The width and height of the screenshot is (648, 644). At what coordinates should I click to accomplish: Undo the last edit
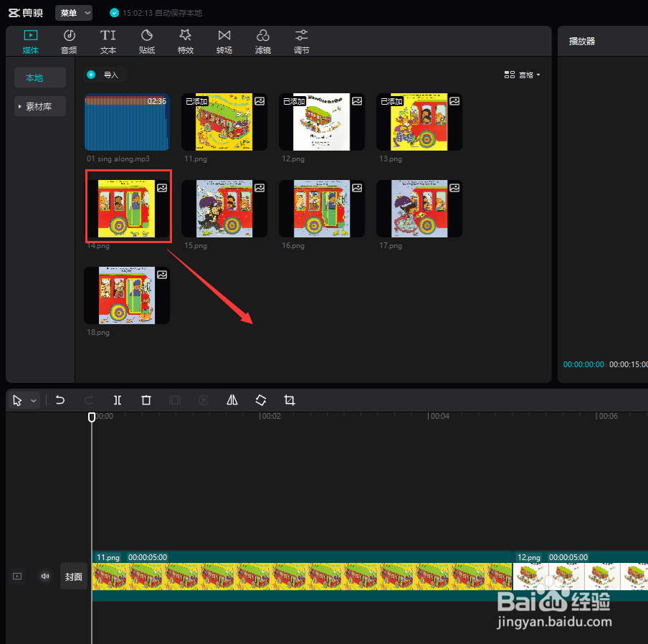point(60,400)
